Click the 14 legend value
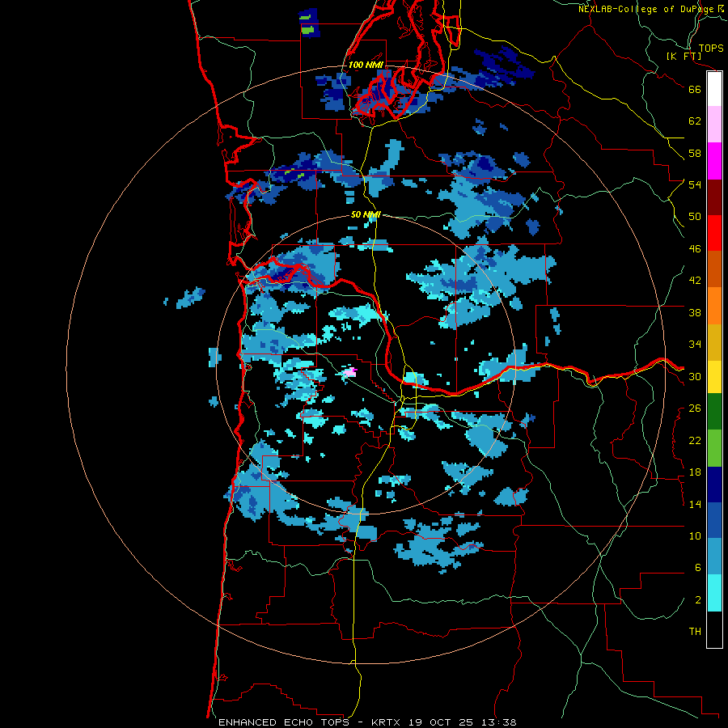This screenshot has height=728, width=728. pos(695,504)
